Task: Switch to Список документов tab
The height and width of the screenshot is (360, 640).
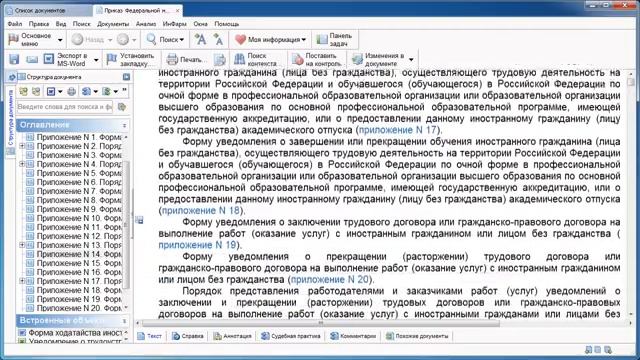Action: [x=48, y=10]
